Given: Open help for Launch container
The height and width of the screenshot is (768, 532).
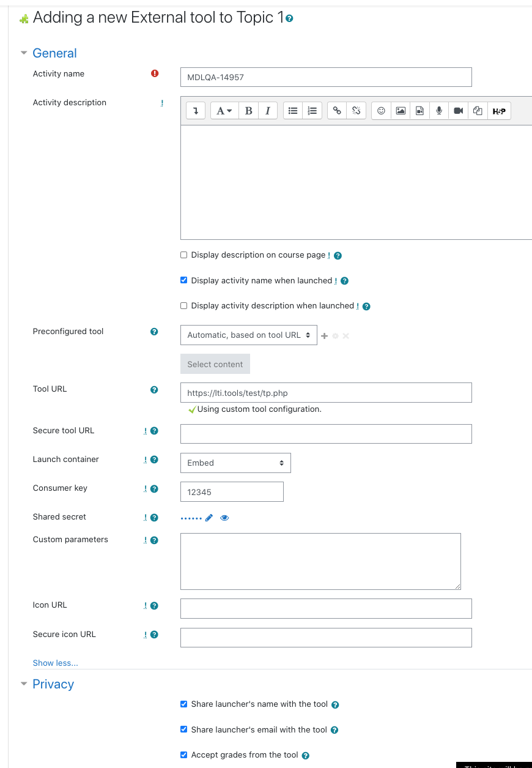Looking at the screenshot, I should coord(154,460).
